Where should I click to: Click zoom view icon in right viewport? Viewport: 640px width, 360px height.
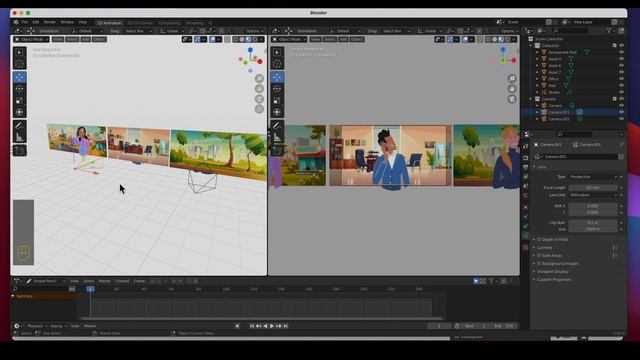click(512, 78)
